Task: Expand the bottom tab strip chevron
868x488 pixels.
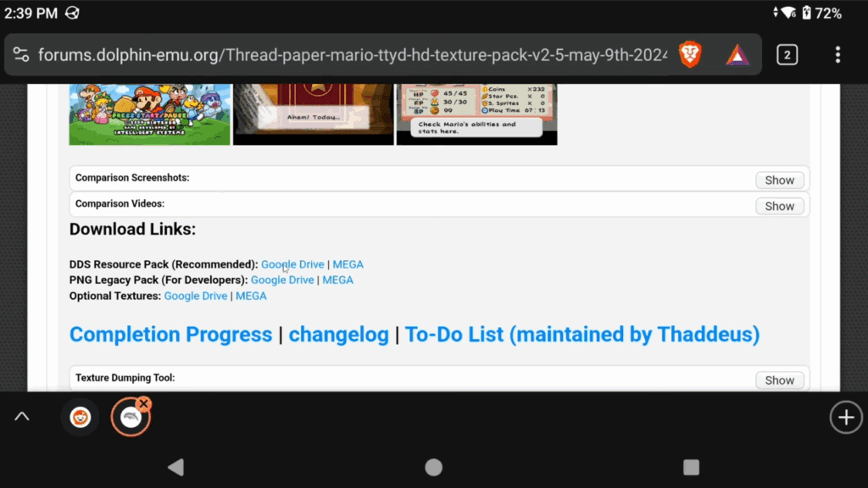Action: (21, 417)
